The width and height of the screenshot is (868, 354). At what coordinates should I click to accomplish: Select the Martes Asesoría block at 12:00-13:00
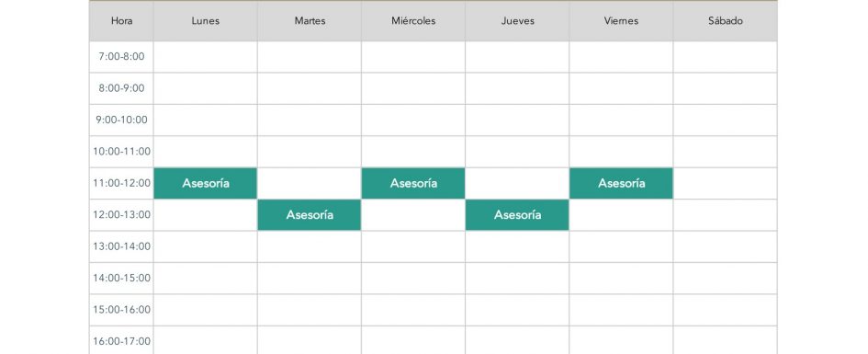click(310, 215)
